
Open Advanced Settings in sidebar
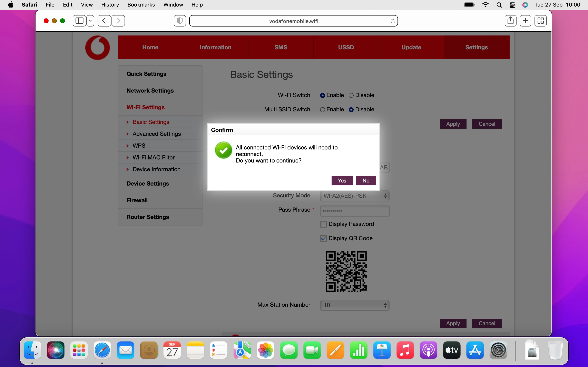point(156,134)
